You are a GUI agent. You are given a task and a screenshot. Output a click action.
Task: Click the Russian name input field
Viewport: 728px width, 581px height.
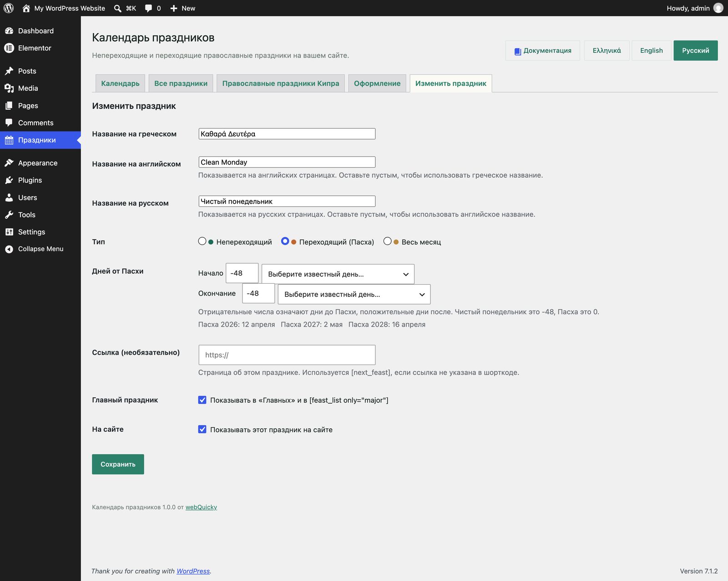pyautogui.click(x=287, y=201)
